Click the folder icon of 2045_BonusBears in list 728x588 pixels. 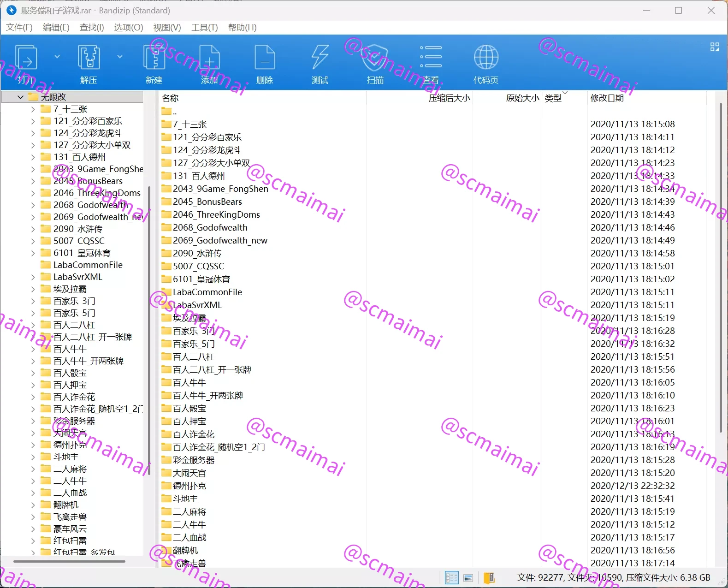(x=166, y=202)
